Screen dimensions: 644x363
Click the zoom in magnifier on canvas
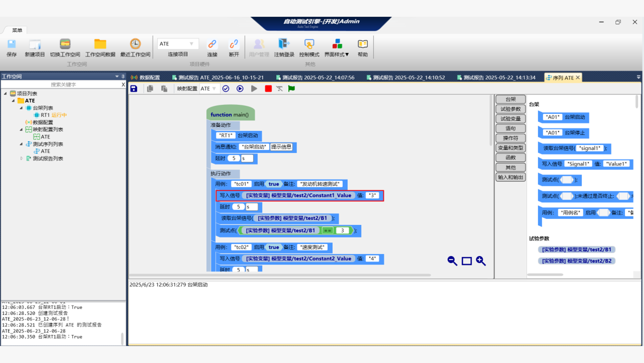coord(481,261)
